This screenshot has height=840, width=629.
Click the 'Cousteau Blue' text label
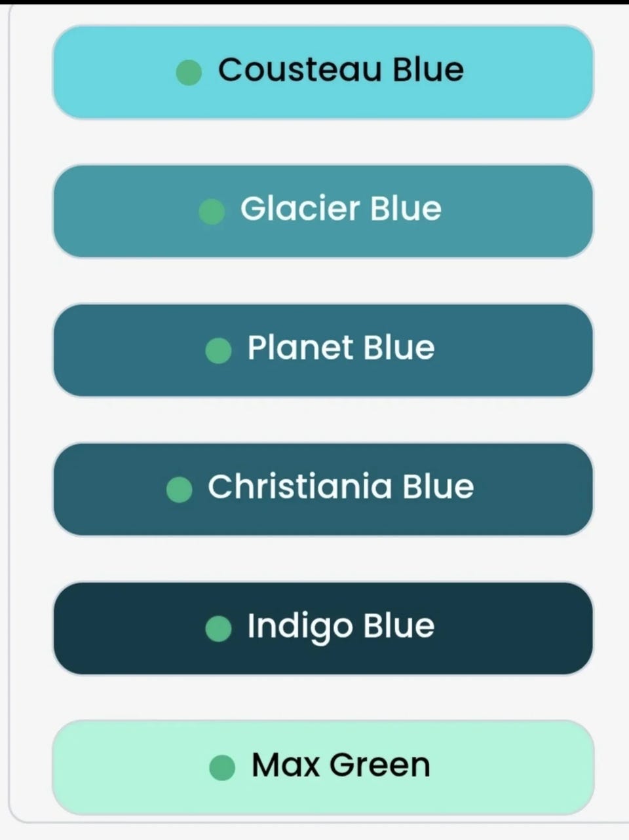[341, 69]
